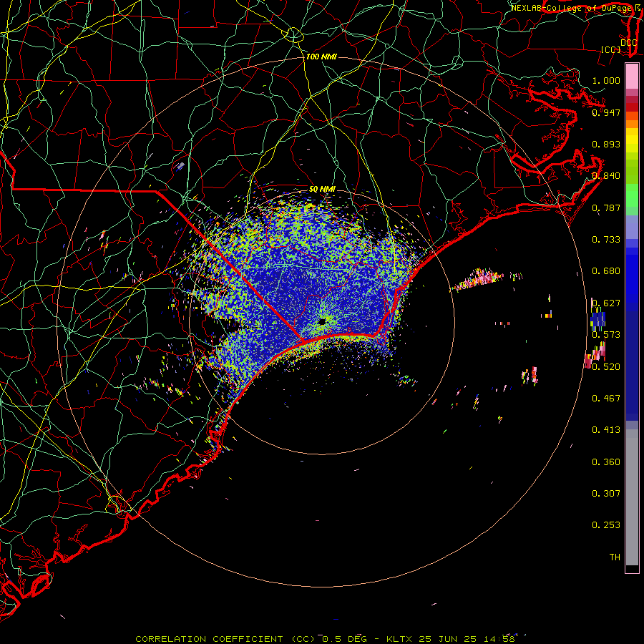Click CORRELATION COEFFICIENT (CC) caption text
Viewport: 644px width, 644px height.
tap(225, 639)
